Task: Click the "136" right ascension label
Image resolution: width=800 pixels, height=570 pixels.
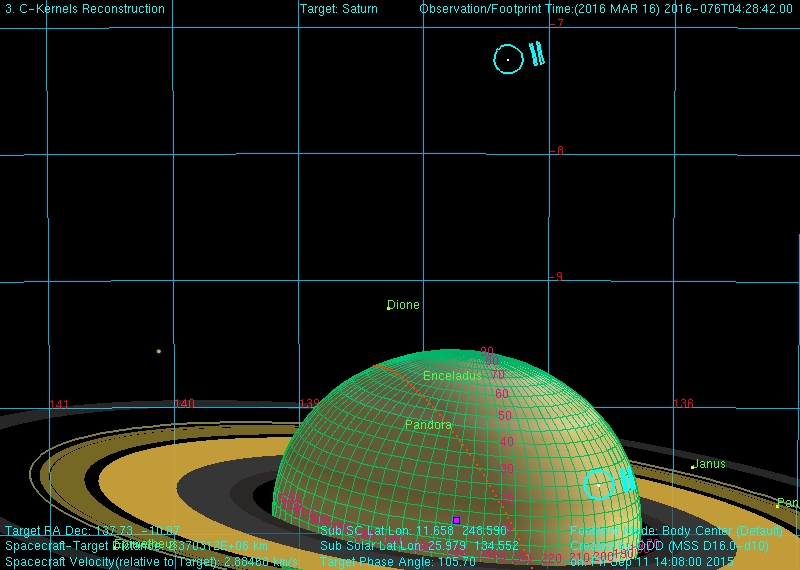Action: coord(684,403)
